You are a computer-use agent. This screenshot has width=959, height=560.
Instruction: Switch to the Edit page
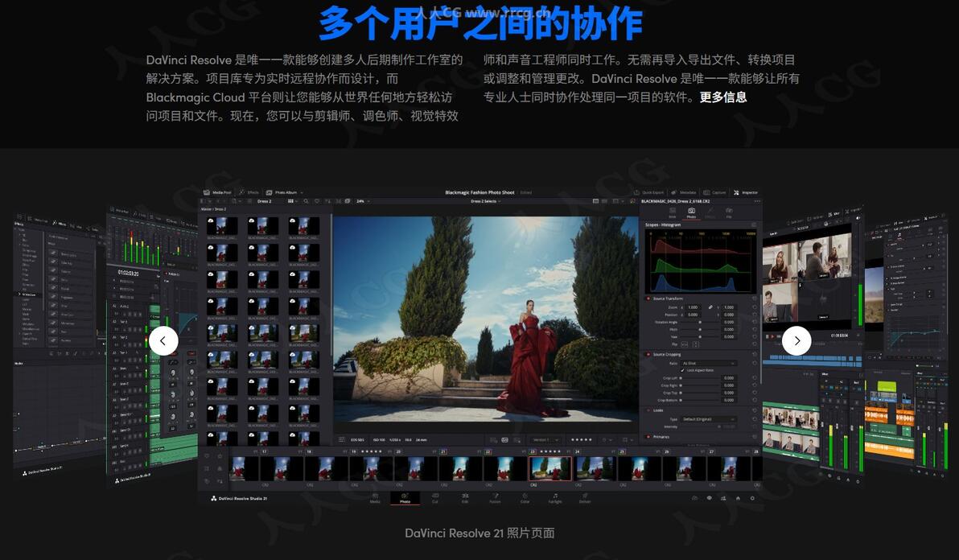[465, 498]
